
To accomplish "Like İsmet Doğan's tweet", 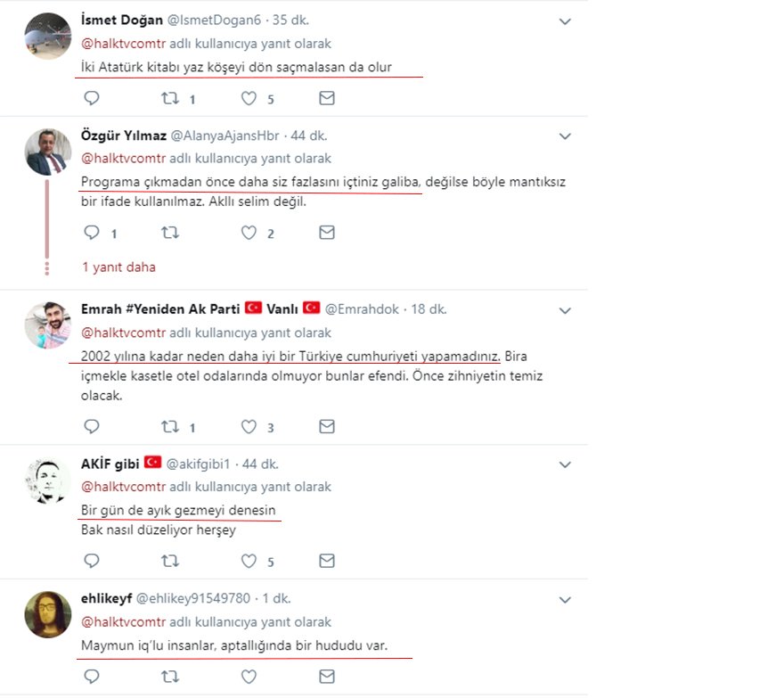I will (x=249, y=98).
